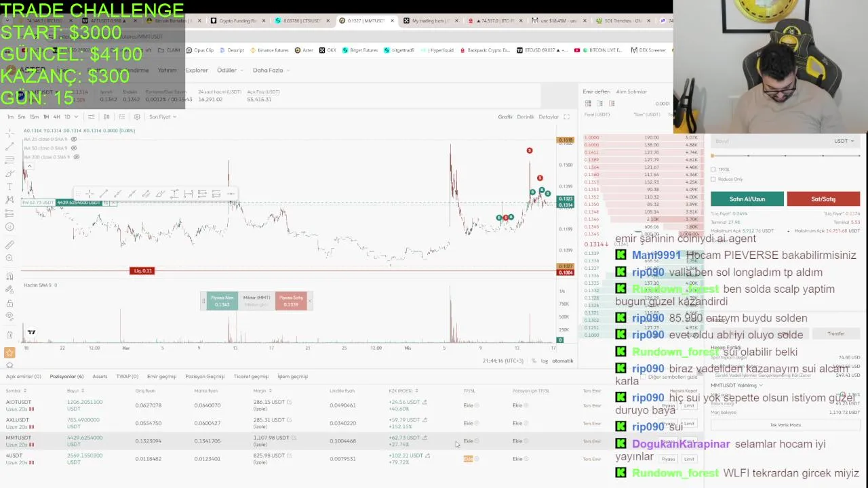868x488 pixels.
Task: Open the horizontal lines tool group
Action: coord(9,160)
